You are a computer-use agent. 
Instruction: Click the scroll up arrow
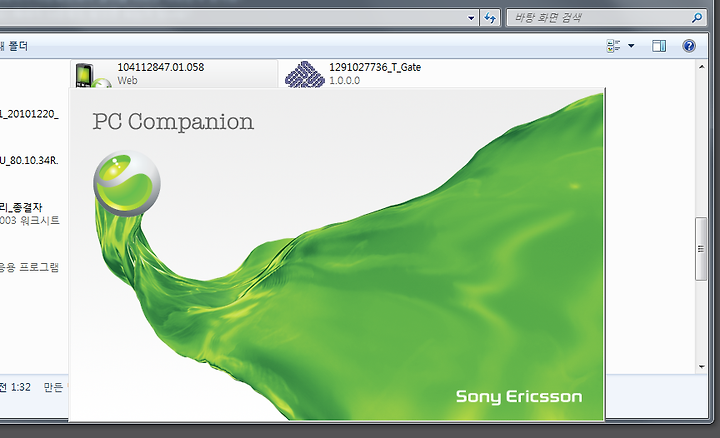[701, 67]
